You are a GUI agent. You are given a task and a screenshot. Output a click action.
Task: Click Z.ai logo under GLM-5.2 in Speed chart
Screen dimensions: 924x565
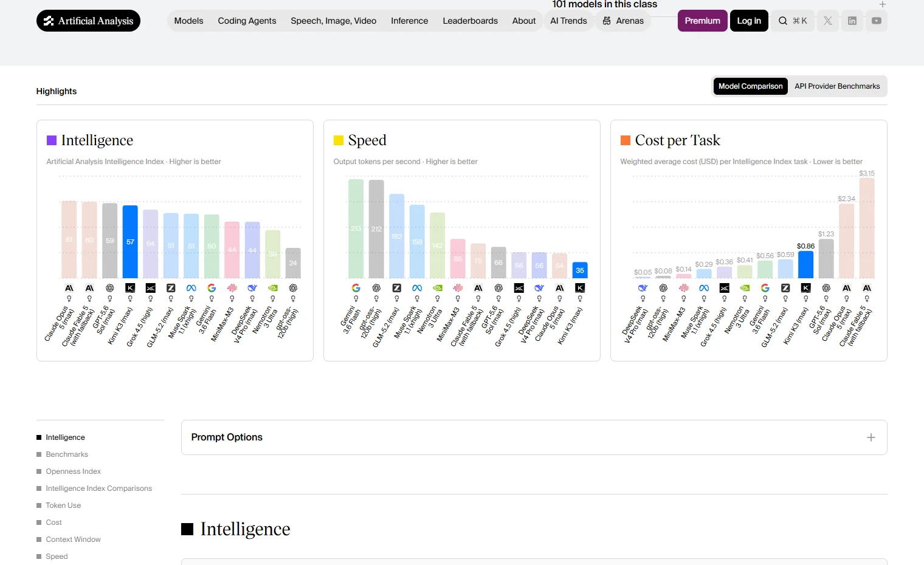(397, 288)
